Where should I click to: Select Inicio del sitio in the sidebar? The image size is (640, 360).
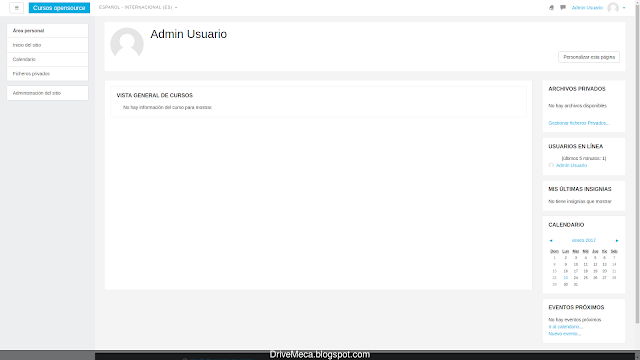click(47, 45)
